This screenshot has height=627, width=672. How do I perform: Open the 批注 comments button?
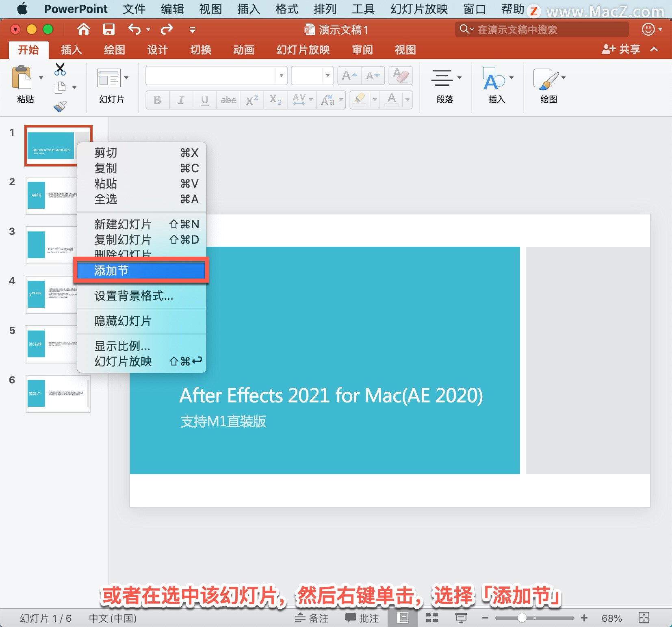(x=362, y=618)
